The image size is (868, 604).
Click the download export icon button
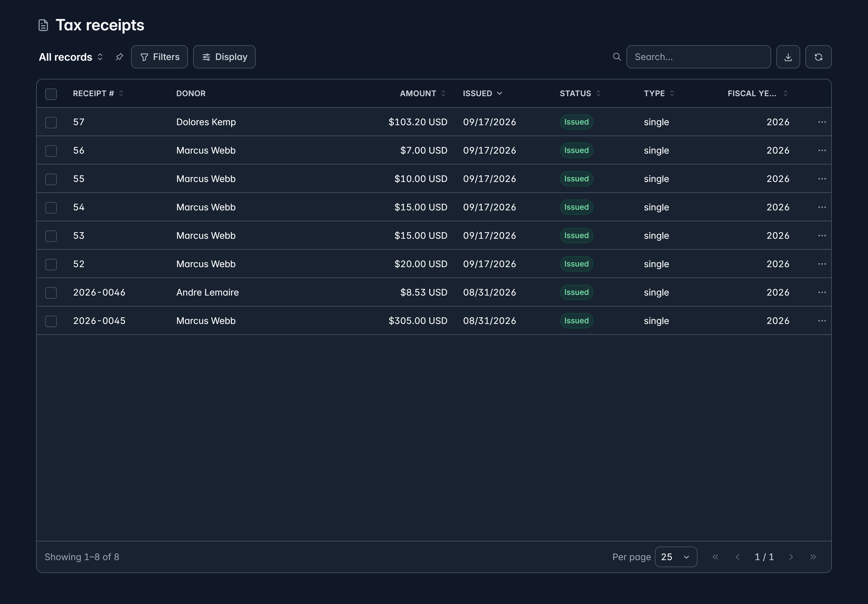coord(788,57)
